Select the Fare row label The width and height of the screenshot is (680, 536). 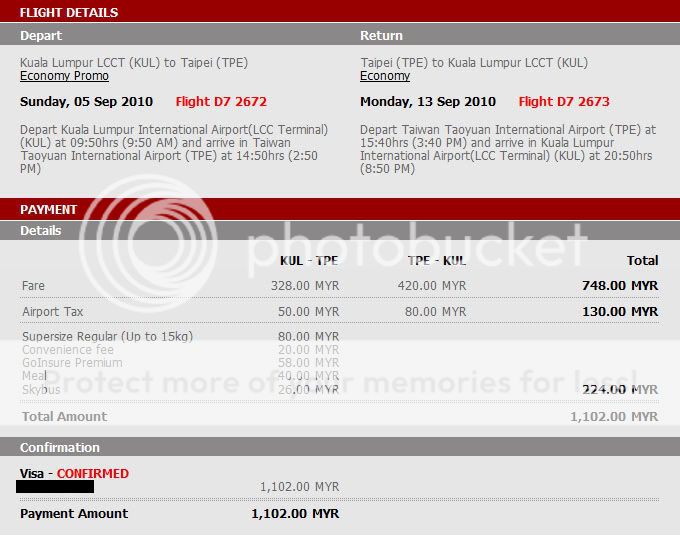coord(33,286)
